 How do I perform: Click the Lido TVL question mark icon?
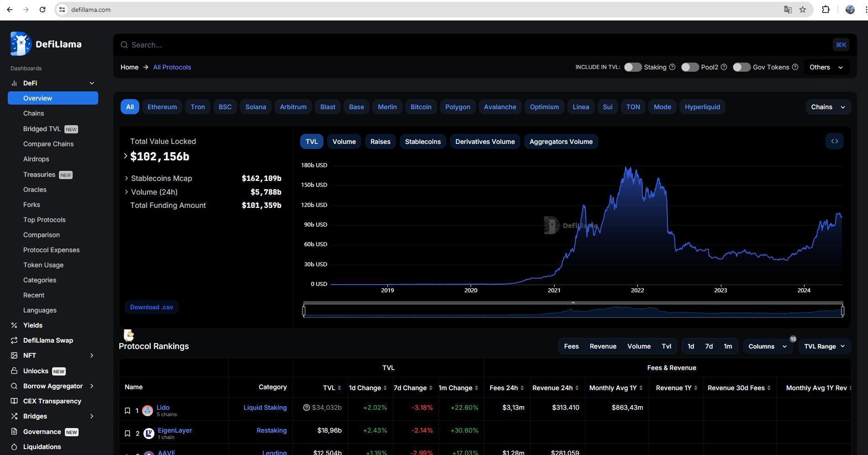pos(307,407)
